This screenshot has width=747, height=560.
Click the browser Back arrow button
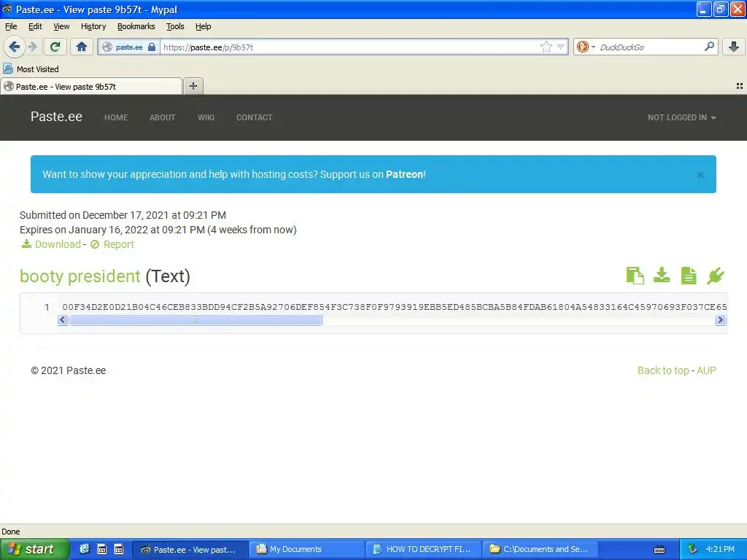click(x=14, y=47)
